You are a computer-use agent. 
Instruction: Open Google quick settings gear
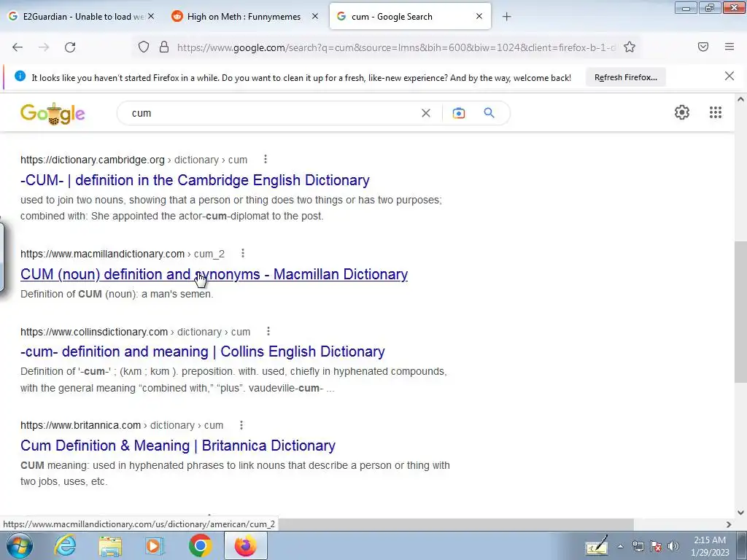(x=682, y=112)
